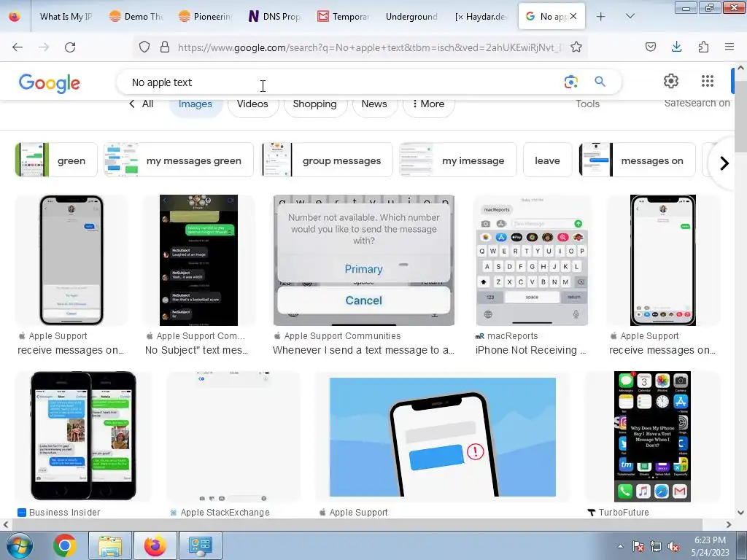Switch to the 'Pioneerin' browser tab

[x=205, y=17]
